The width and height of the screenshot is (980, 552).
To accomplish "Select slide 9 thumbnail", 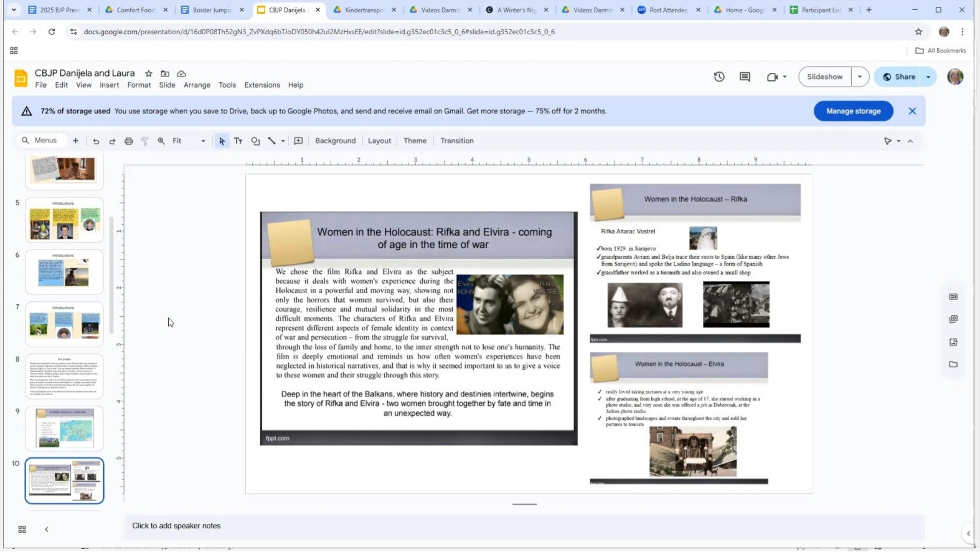I will pos(64,428).
